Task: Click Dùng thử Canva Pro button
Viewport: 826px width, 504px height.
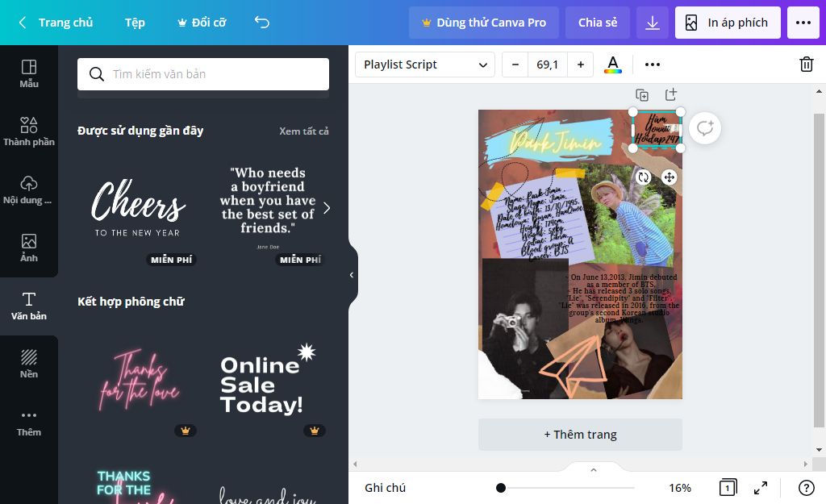Action: (484, 23)
